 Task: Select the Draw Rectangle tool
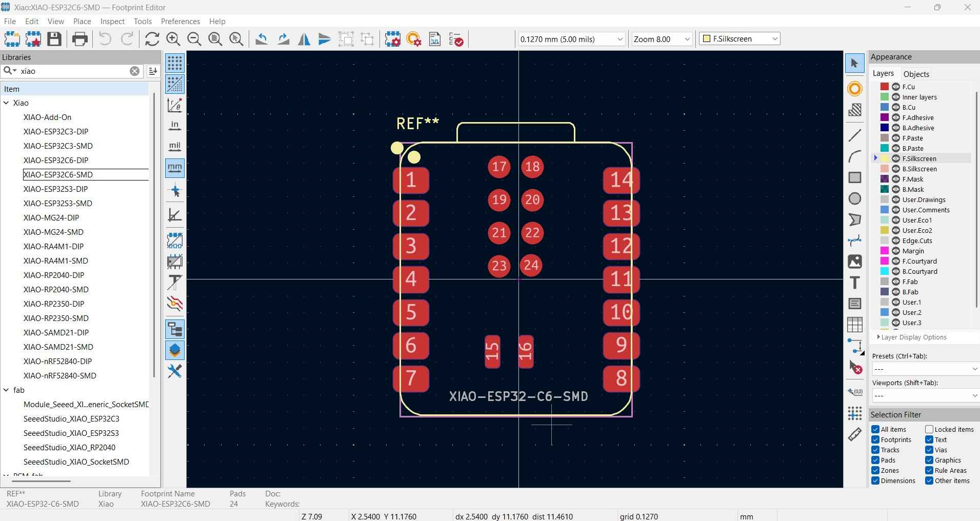(854, 177)
